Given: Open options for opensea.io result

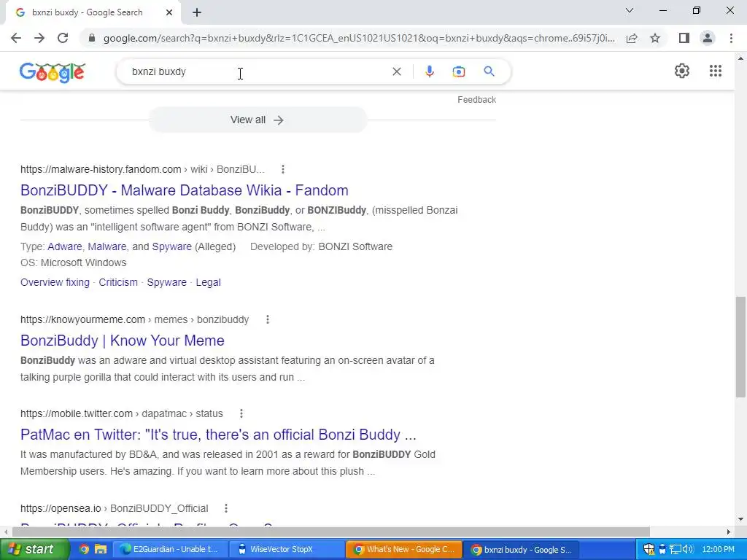Looking at the screenshot, I should [x=226, y=508].
